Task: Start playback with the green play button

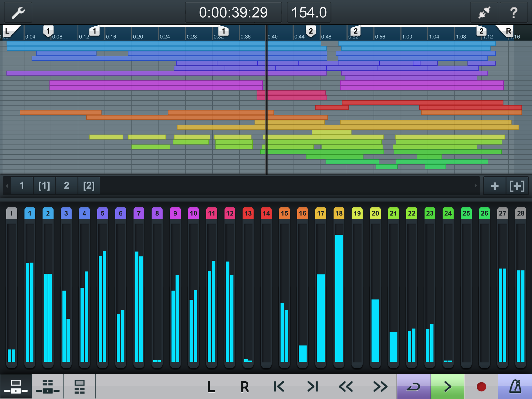Action: (x=447, y=387)
